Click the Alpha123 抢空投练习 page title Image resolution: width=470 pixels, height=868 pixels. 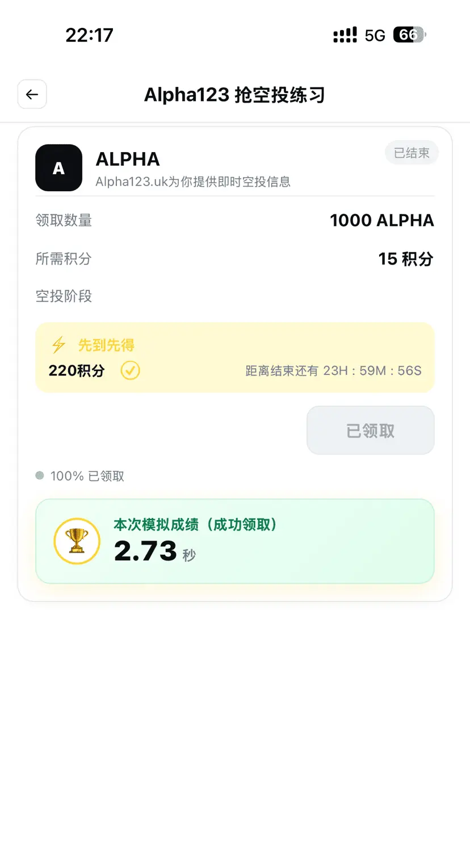tap(234, 95)
